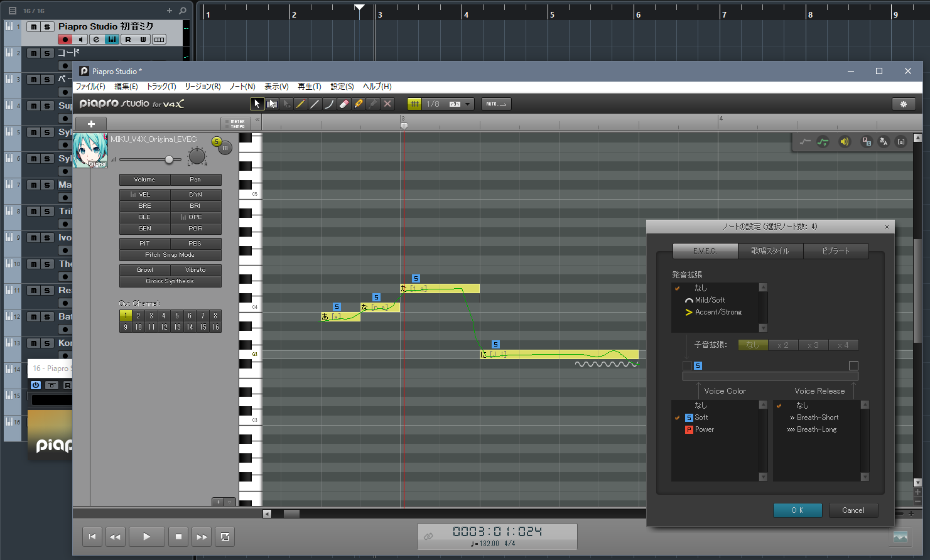The height and width of the screenshot is (560, 930).
Task: Toggle solo S on MIKU_V4X track
Action: pyautogui.click(x=217, y=141)
